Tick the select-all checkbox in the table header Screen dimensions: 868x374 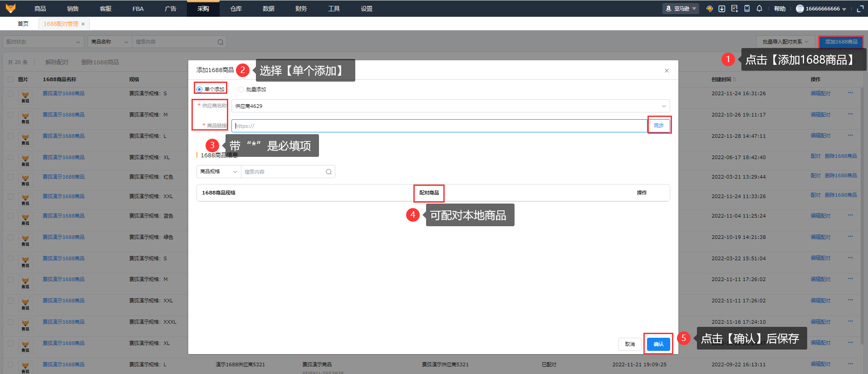[x=10, y=79]
